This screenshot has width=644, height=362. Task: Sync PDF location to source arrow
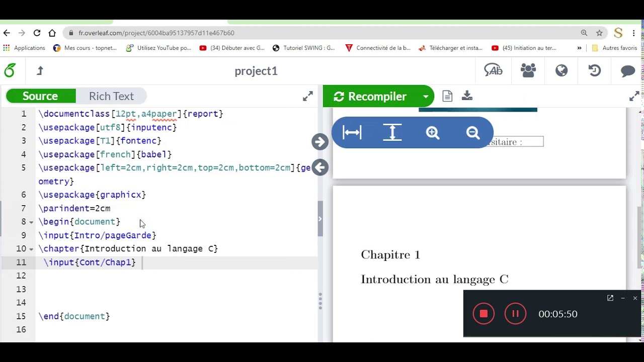pos(320,167)
